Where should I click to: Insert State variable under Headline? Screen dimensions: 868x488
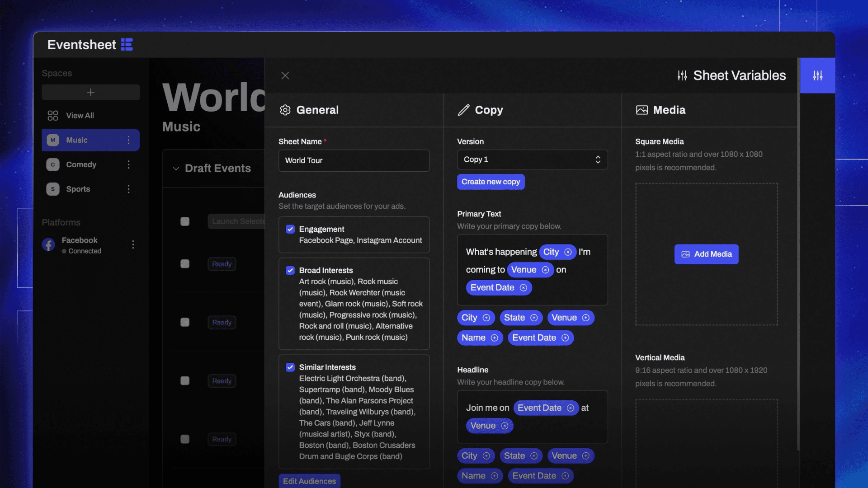point(521,456)
